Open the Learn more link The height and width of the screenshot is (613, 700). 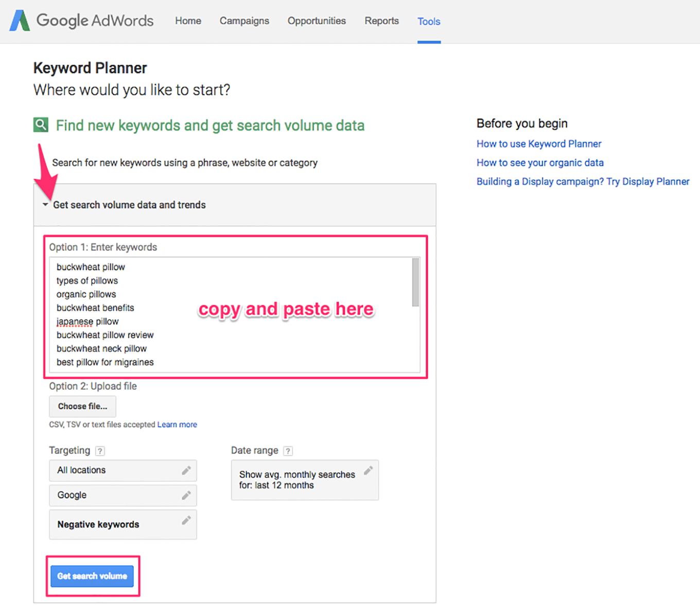click(177, 425)
